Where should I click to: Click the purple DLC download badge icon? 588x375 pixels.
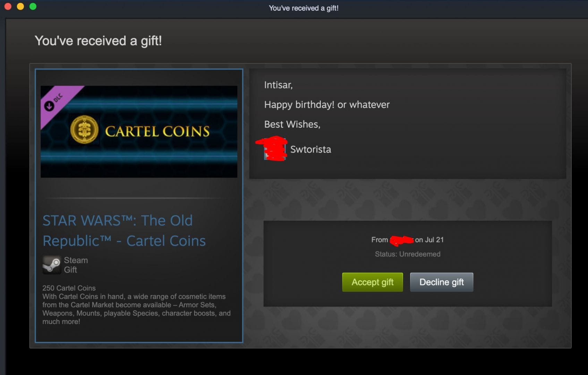pyautogui.click(x=49, y=106)
